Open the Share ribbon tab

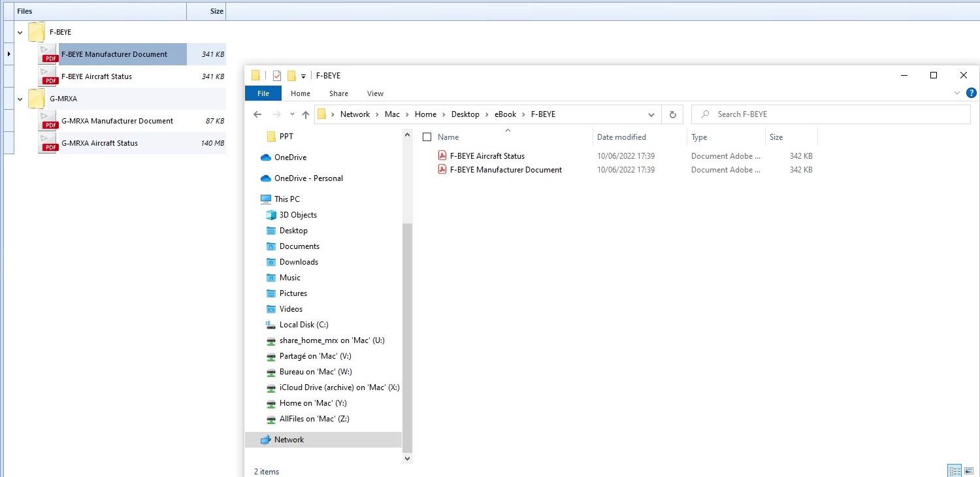(338, 93)
